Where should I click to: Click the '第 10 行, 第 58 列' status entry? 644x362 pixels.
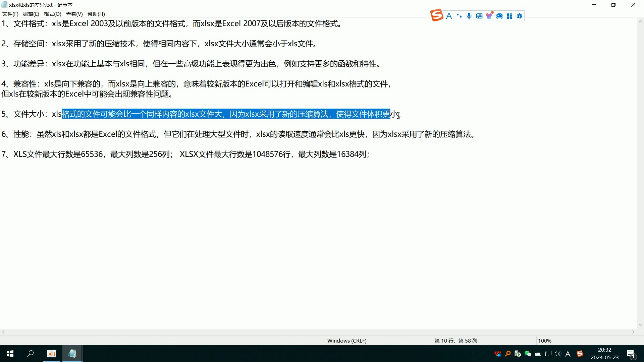click(456, 341)
